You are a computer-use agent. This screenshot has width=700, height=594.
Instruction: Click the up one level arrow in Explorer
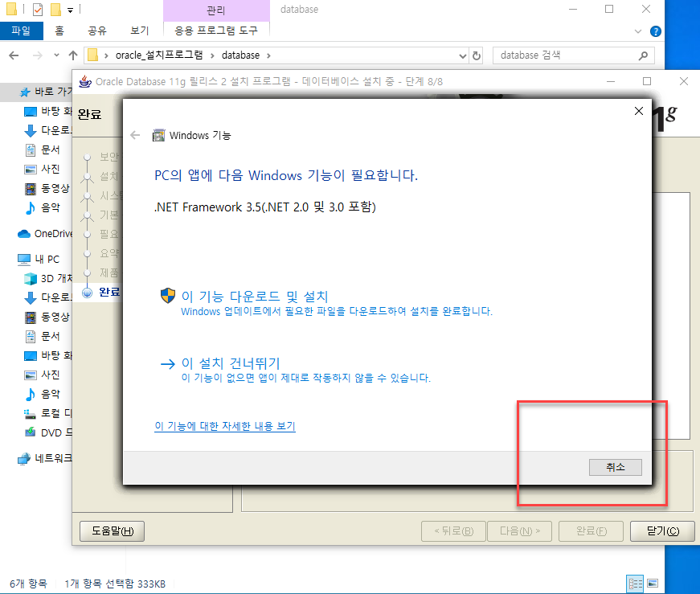[x=73, y=55]
